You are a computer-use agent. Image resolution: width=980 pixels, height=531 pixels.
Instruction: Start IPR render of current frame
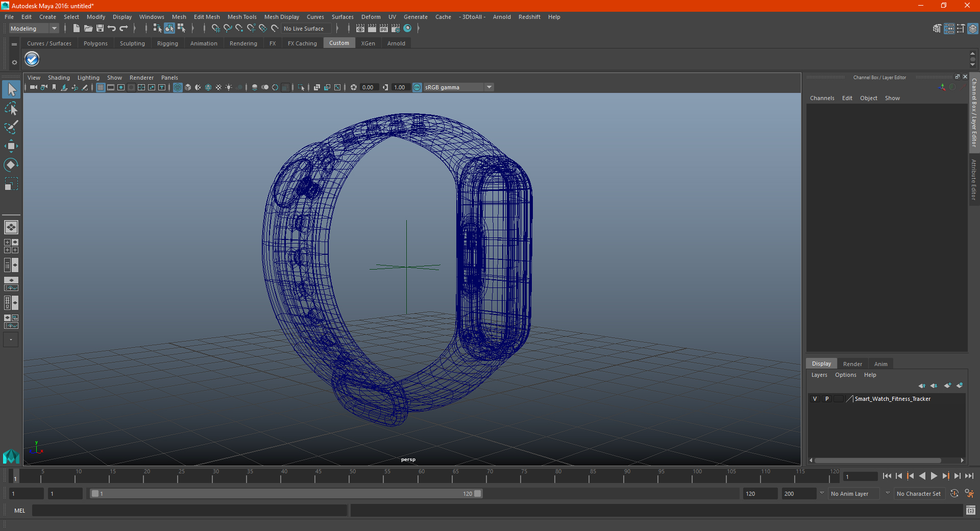[x=384, y=29]
